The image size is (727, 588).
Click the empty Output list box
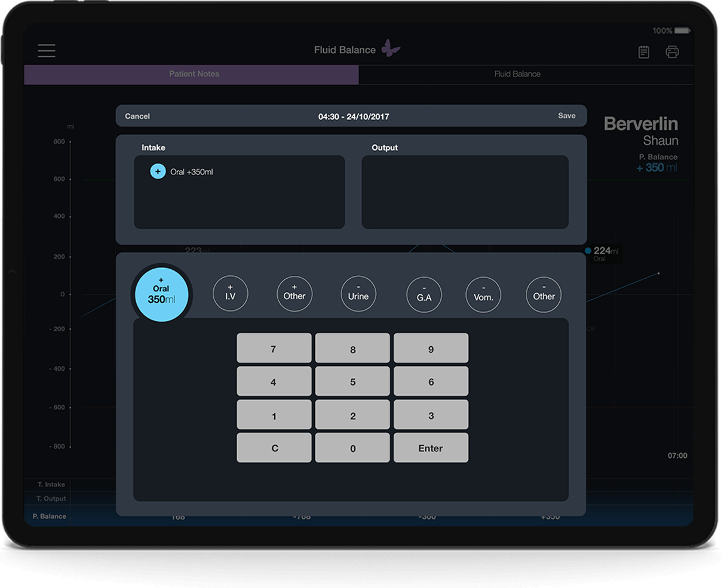point(465,192)
